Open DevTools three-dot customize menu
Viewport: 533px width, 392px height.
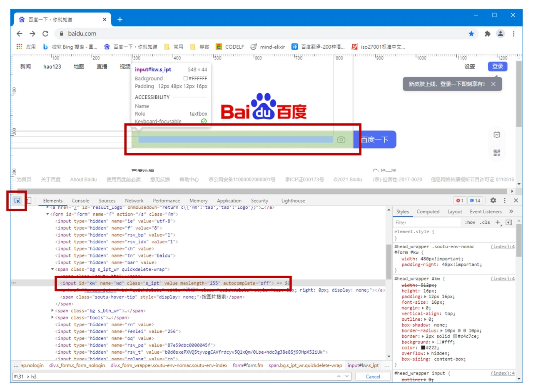pyautogui.click(x=505, y=201)
